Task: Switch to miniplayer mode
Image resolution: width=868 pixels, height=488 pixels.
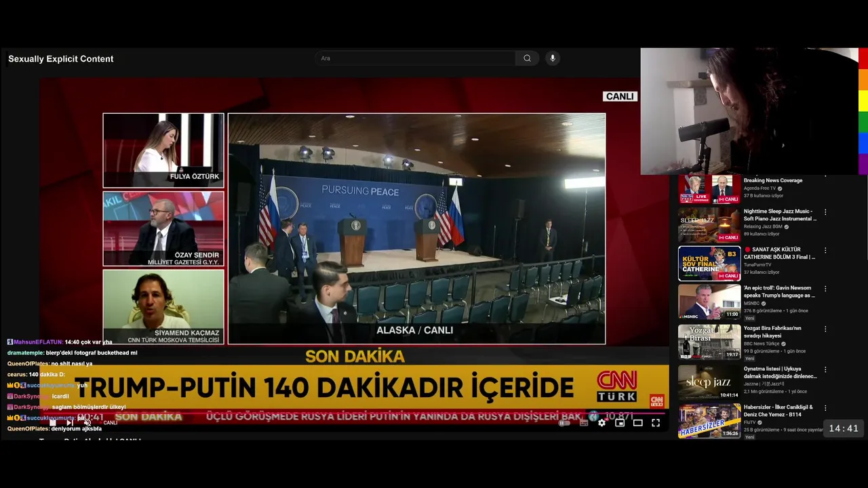Action: (620, 423)
